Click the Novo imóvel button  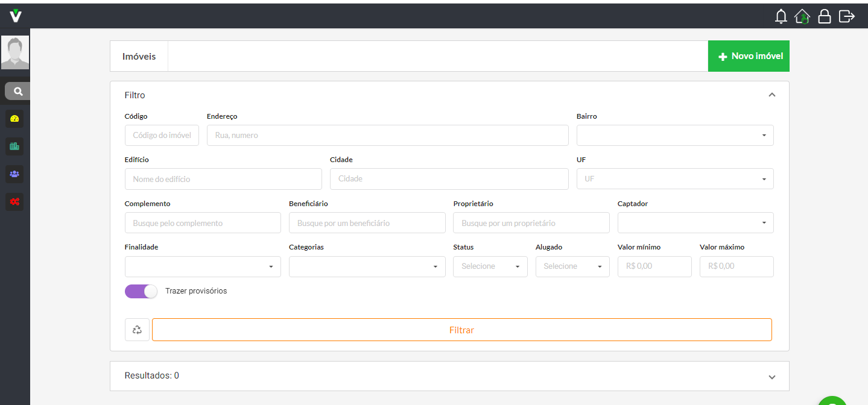[749, 56]
